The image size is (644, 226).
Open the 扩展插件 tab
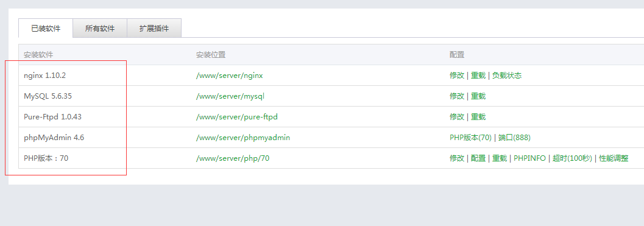(154, 29)
